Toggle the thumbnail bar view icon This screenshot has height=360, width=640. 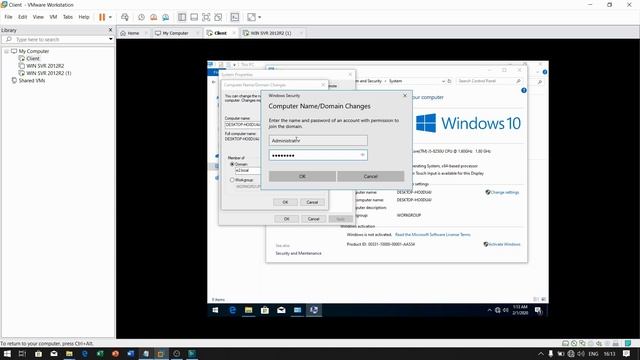point(194,17)
